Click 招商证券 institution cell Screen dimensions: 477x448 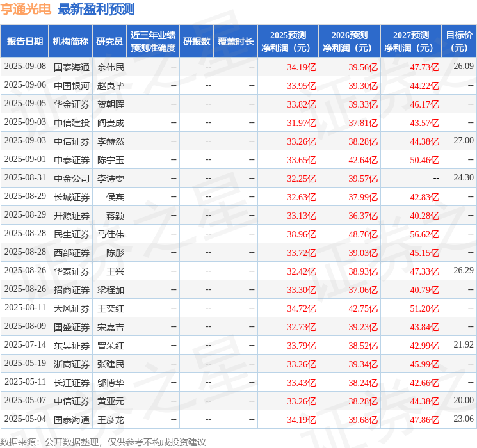coord(72,290)
